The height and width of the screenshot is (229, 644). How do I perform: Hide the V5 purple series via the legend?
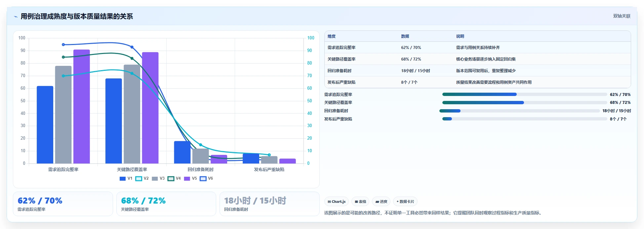coord(190,178)
